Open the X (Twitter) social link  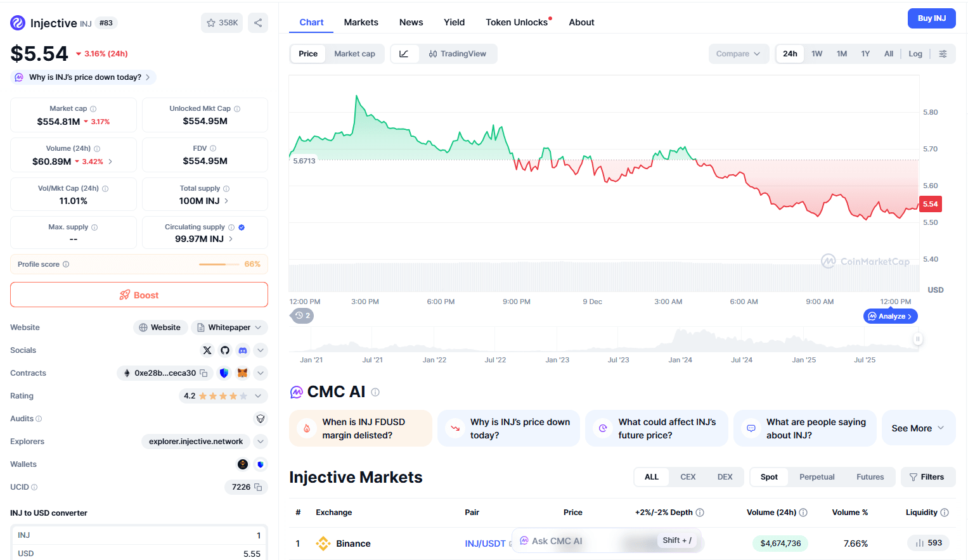pos(207,350)
